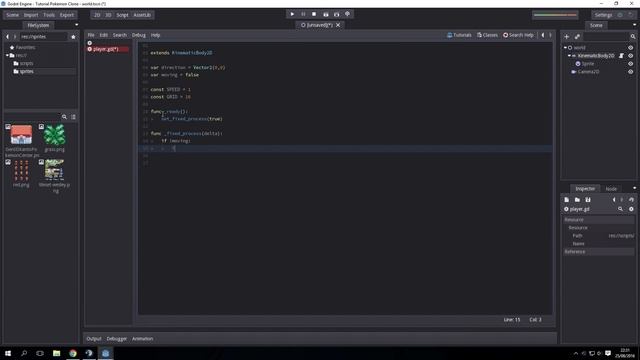Play the edited scene icon
Viewport: 640px width, 360px height.
[326, 14]
